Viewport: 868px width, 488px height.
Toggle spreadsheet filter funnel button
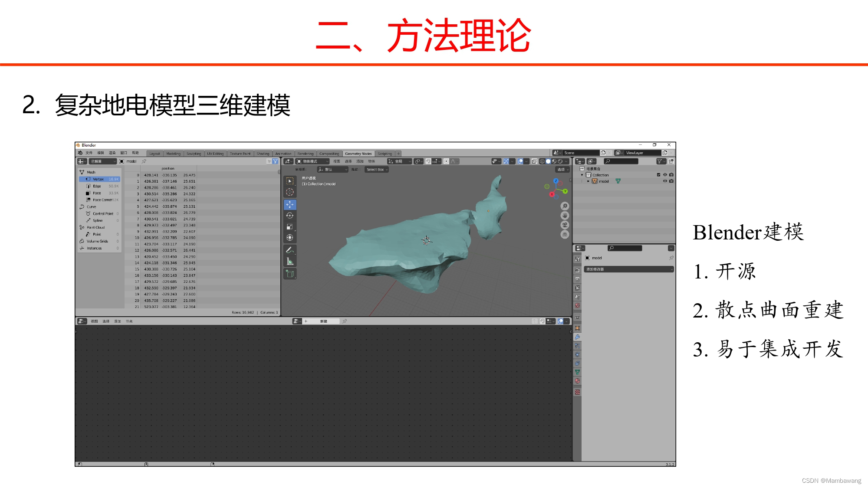(x=275, y=161)
